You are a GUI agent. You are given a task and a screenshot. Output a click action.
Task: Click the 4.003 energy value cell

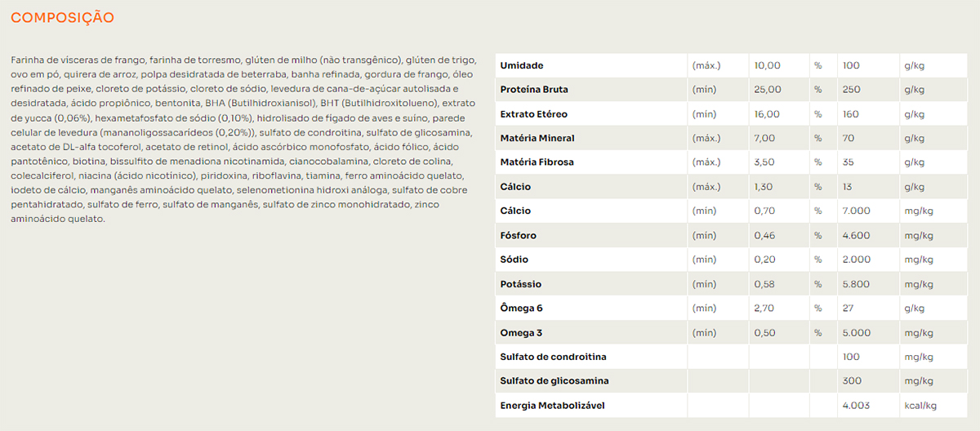pyautogui.click(x=855, y=406)
